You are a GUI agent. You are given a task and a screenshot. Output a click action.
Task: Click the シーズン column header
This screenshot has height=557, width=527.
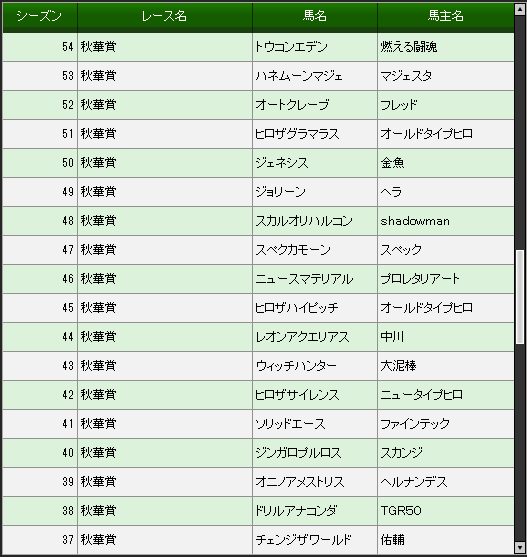pos(40,16)
